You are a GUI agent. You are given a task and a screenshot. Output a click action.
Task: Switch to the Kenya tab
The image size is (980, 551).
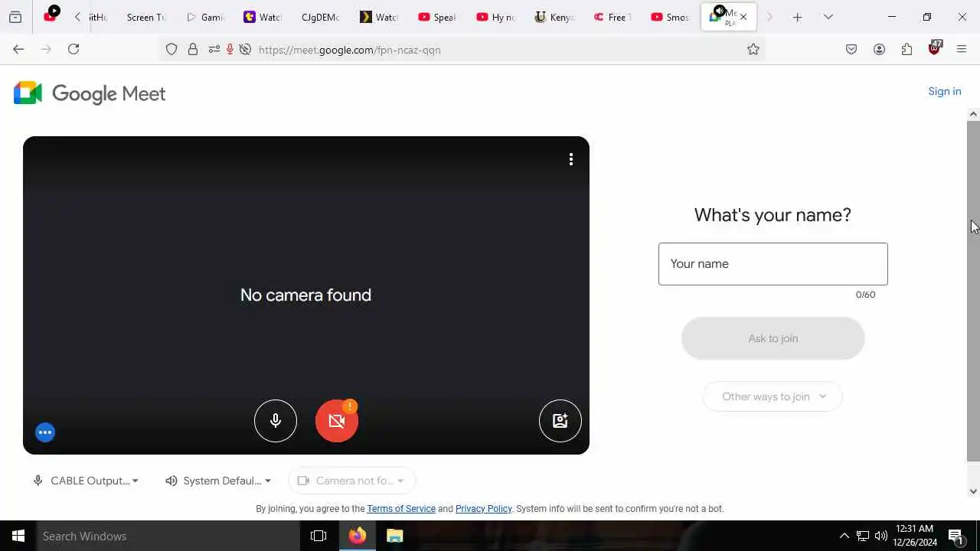click(554, 17)
